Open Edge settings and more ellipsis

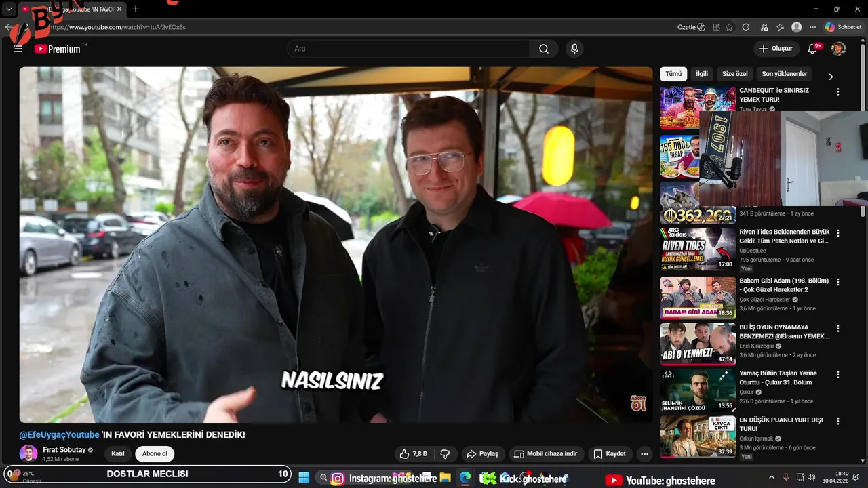tap(812, 27)
